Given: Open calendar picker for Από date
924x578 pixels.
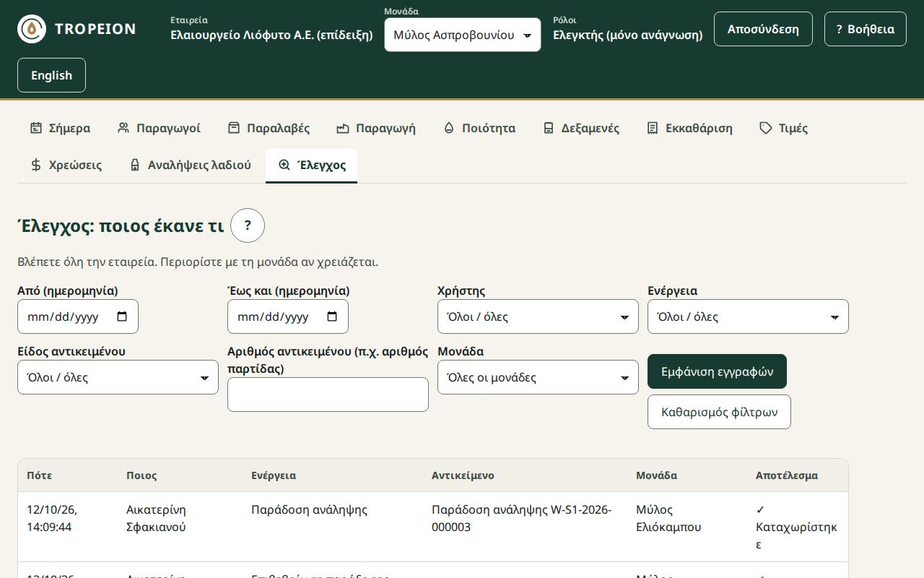Looking at the screenshot, I should [x=122, y=316].
